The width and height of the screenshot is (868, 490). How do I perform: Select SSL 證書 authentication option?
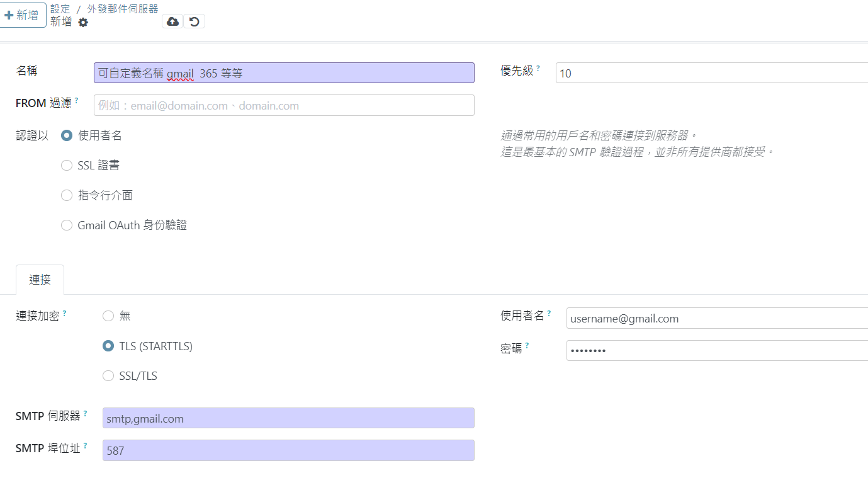pyautogui.click(x=67, y=166)
